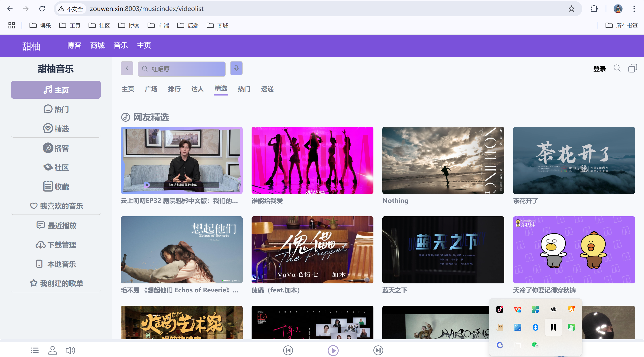Click the Bluetooth icon in the tray popup

tap(535, 327)
